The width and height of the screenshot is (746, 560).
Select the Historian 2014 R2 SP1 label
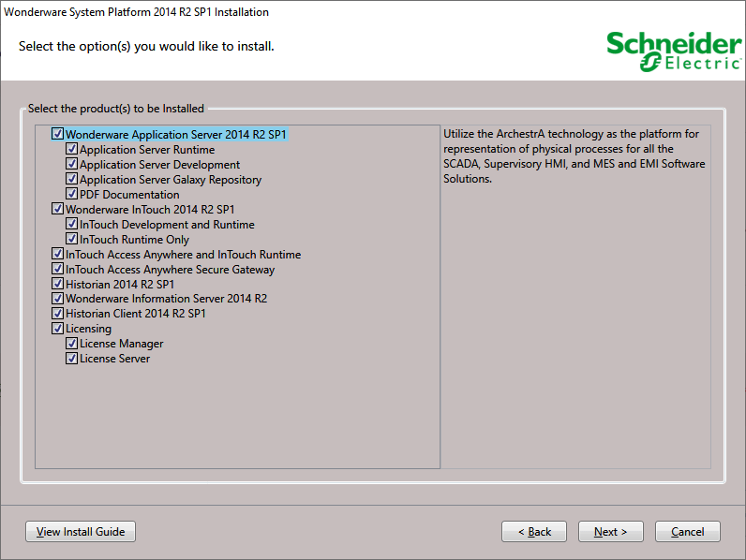pos(120,285)
